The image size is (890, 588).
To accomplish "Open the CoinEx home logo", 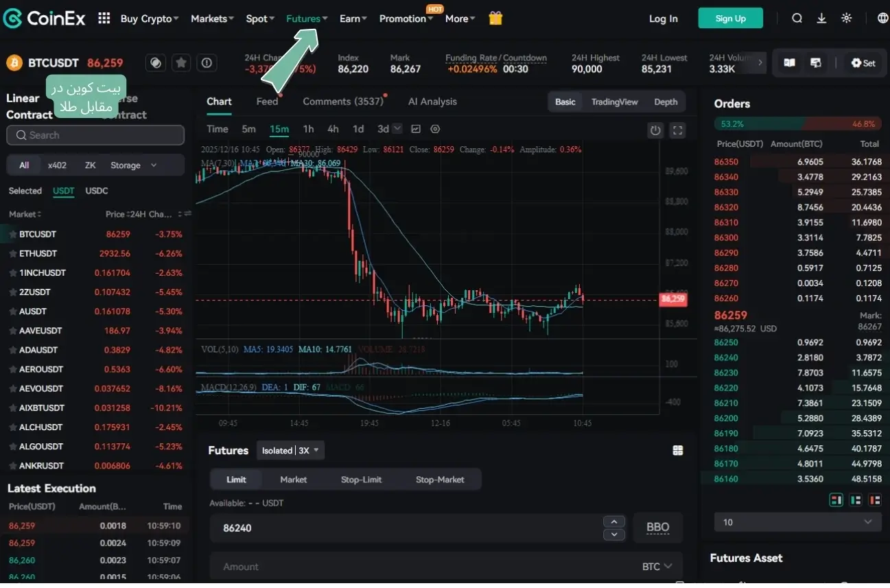I will click(x=45, y=19).
